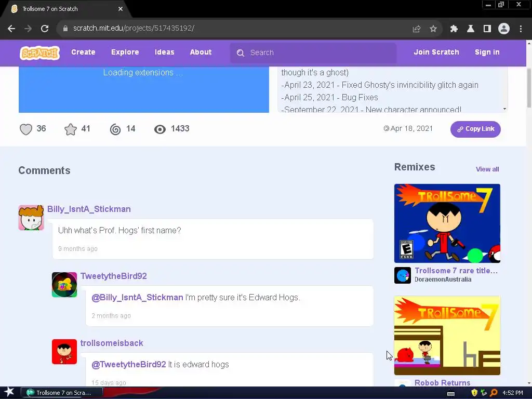Reload the page
This screenshot has width=532, height=399.
click(45, 29)
